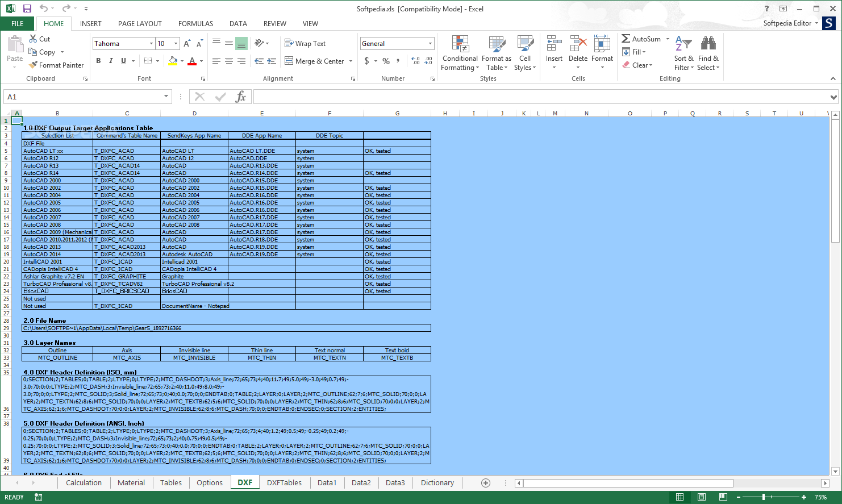Click the Increase Decimal icon

coord(415,61)
